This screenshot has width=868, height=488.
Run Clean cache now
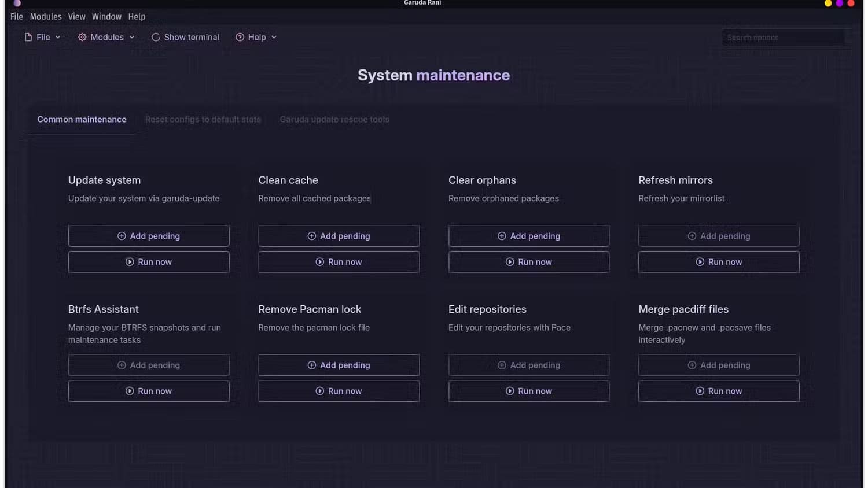coord(339,262)
